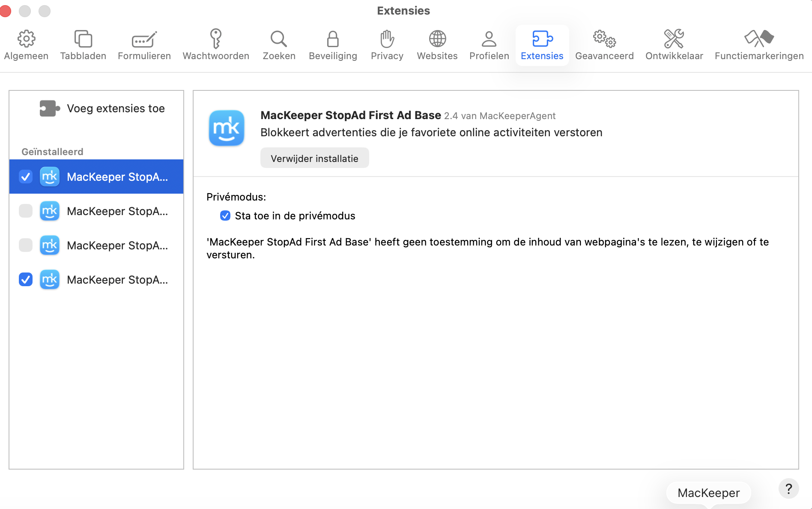Click the Zoeken magnifier icon
This screenshot has width=812, height=509.
pos(279,45)
